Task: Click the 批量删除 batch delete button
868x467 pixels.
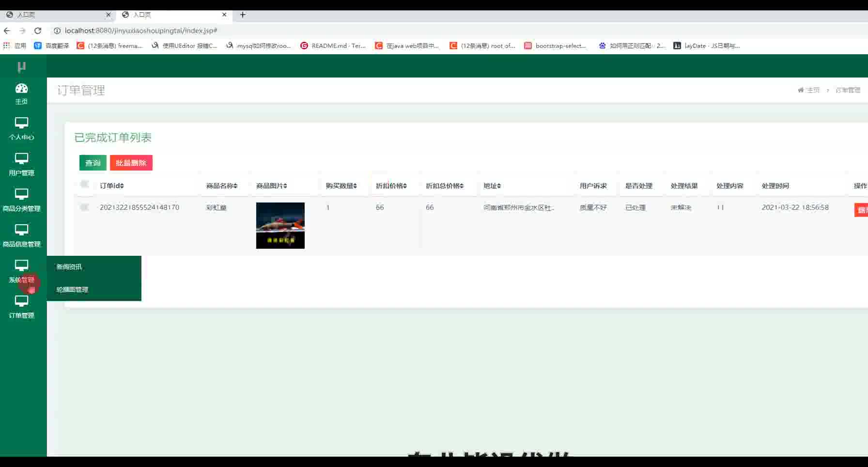Action: pyautogui.click(x=131, y=163)
